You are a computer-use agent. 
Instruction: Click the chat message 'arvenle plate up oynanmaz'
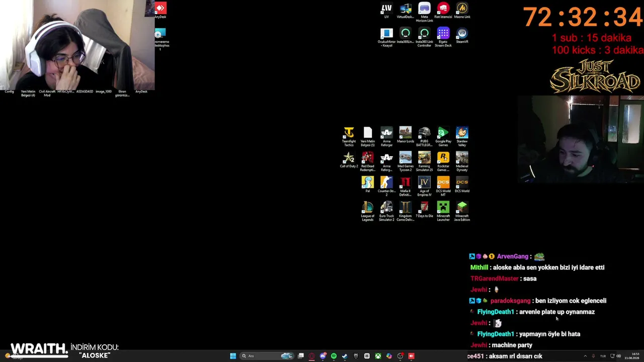(x=557, y=312)
